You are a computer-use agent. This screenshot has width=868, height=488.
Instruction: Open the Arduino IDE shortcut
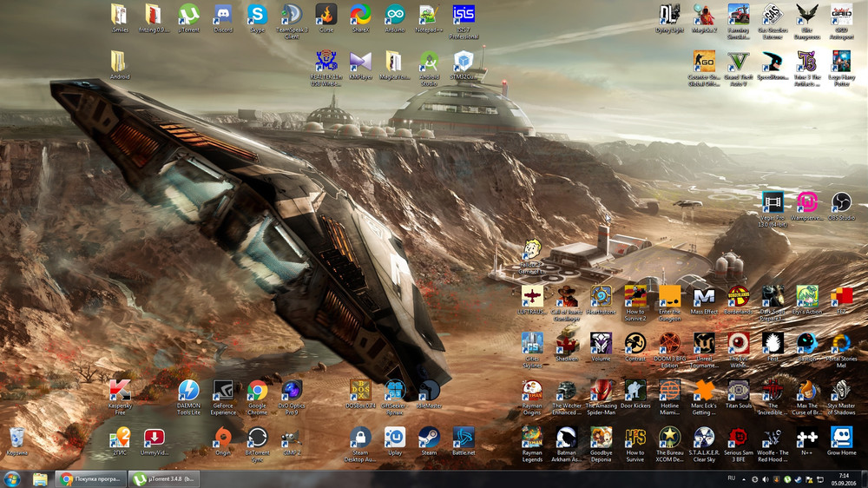395,15
